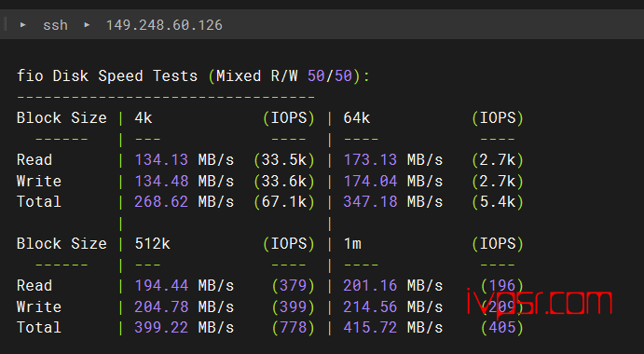Image resolution: width=644 pixels, height=354 pixels.
Task: Click the IOPS header next to 1m
Action: pos(498,244)
